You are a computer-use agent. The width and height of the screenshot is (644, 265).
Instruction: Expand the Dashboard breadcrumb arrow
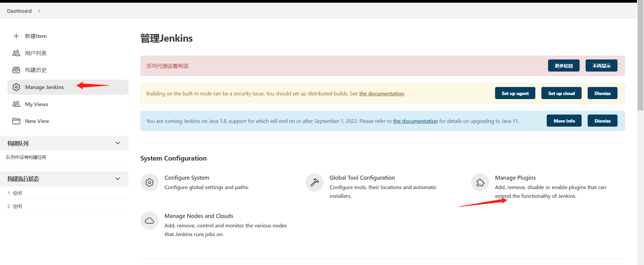(39, 11)
